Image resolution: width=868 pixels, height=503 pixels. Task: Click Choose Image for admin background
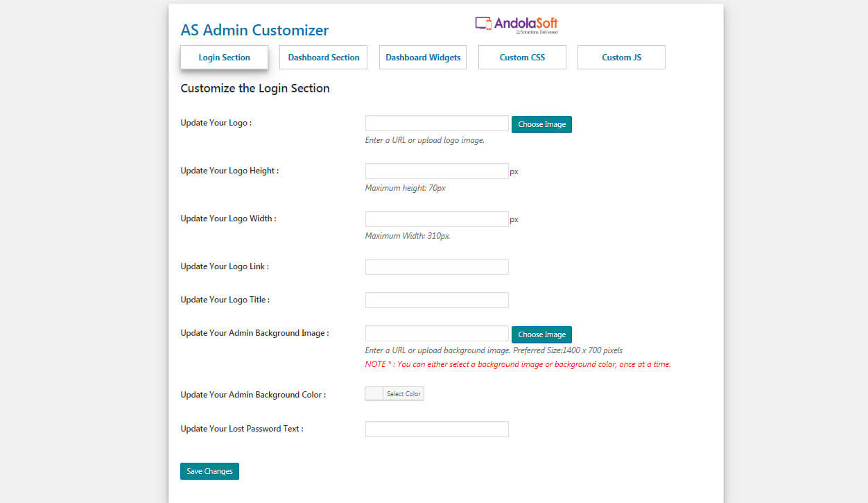(541, 334)
